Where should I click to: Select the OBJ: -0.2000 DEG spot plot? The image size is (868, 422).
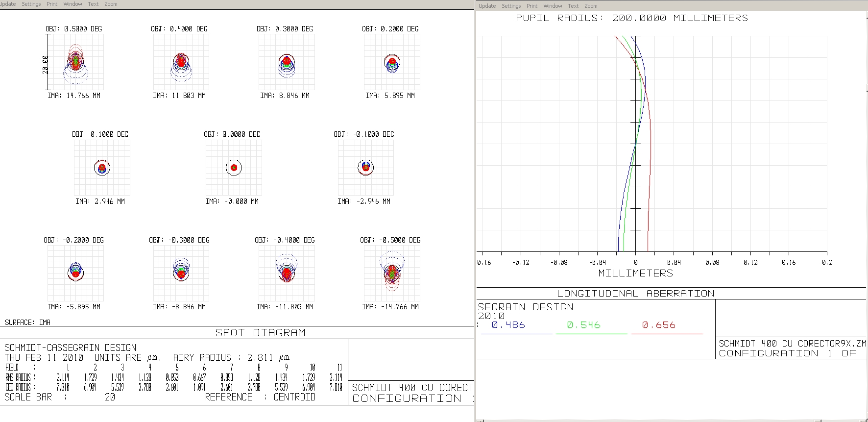pyautogui.click(x=75, y=273)
